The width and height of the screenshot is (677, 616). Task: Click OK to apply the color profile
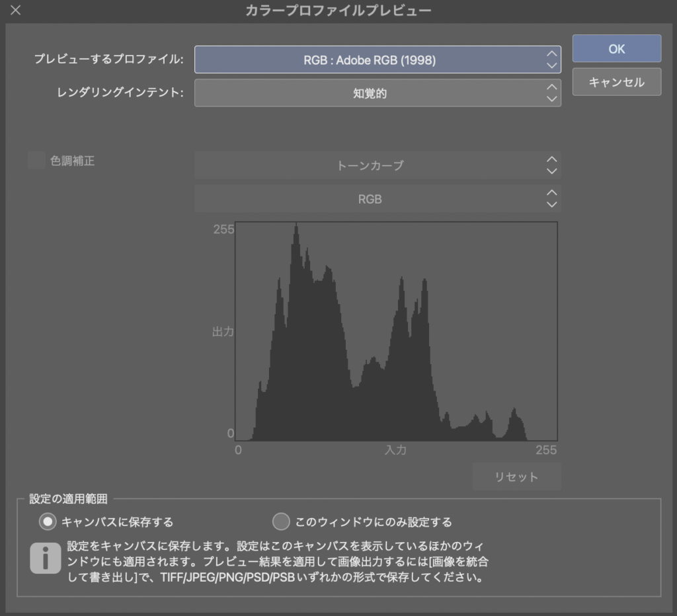pyautogui.click(x=616, y=48)
